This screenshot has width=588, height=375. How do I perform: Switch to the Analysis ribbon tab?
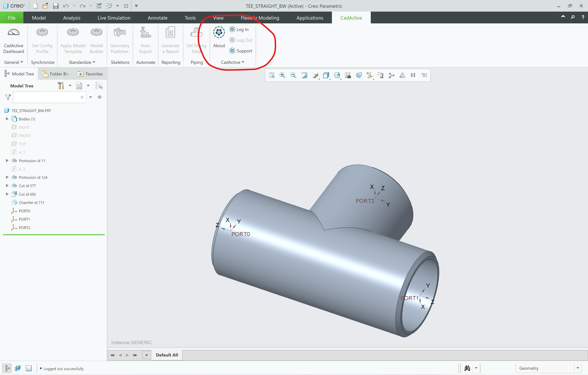[72, 18]
